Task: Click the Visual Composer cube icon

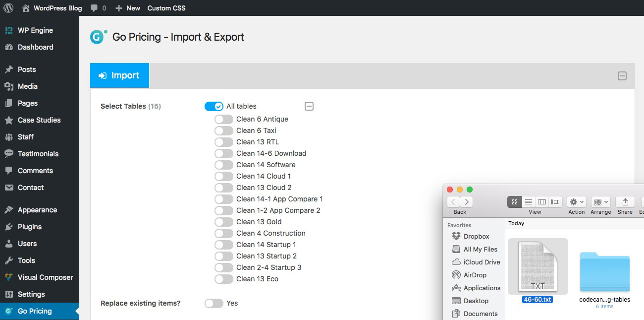Action: 9,277
